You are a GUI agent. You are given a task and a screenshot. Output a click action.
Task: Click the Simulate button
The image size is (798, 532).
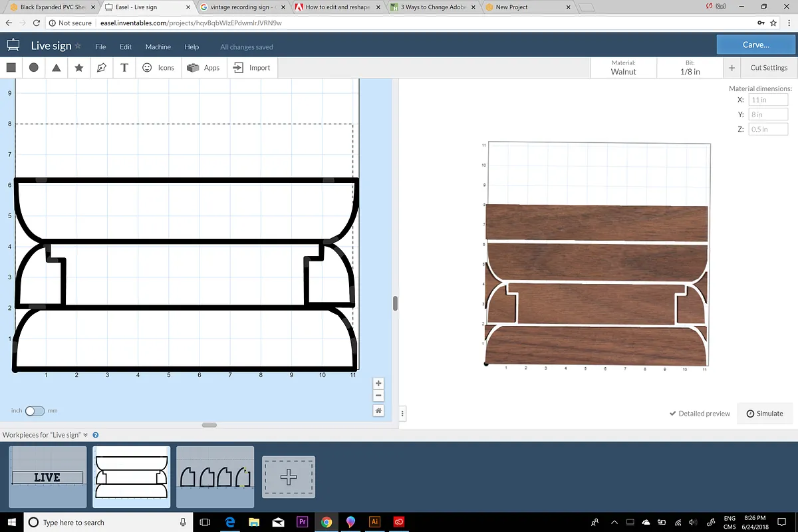click(x=765, y=414)
